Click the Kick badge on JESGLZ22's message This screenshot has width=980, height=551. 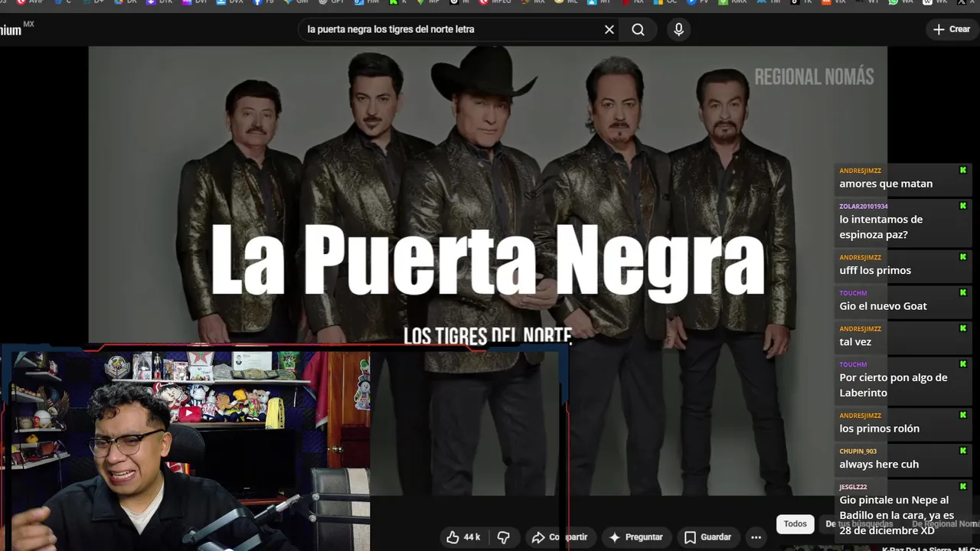click(963, 487)
